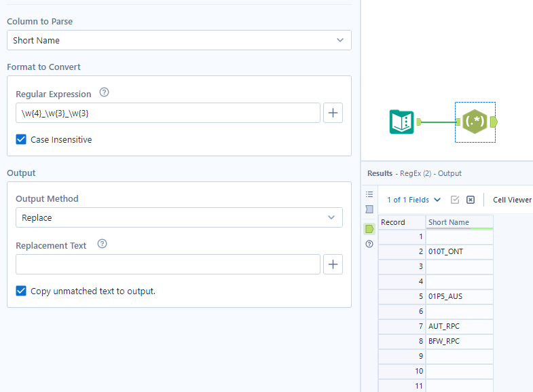Click the deselect all fields X icon
Screen dimensions: 533x392
pos(471,200)
